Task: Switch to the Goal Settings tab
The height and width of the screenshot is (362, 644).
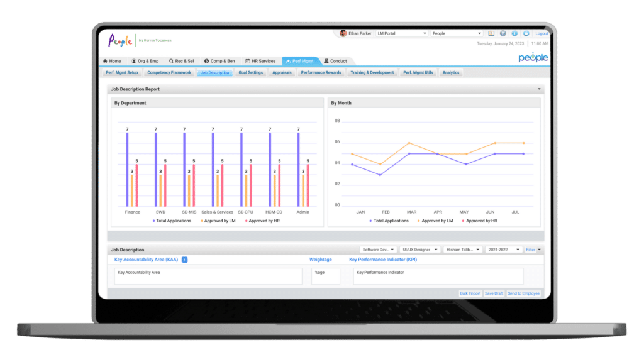Action: [x=250, y=72]
